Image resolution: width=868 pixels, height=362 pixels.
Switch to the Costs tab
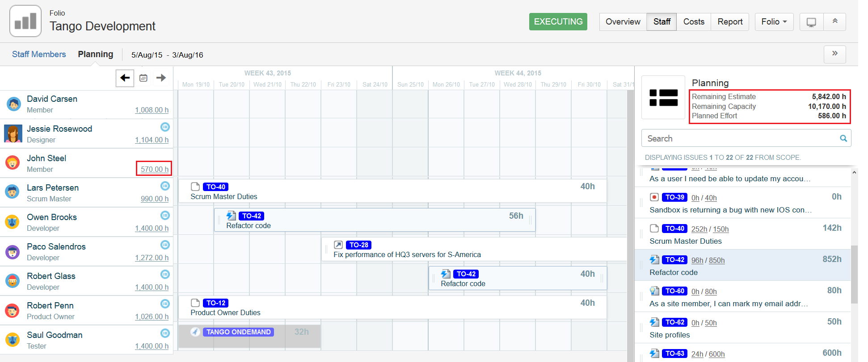click(694, 22)
